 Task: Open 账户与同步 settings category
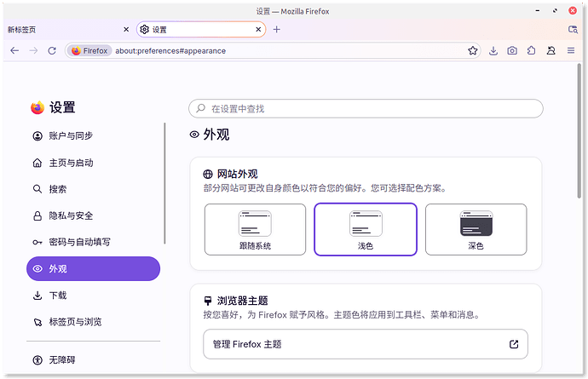[93, 135]
